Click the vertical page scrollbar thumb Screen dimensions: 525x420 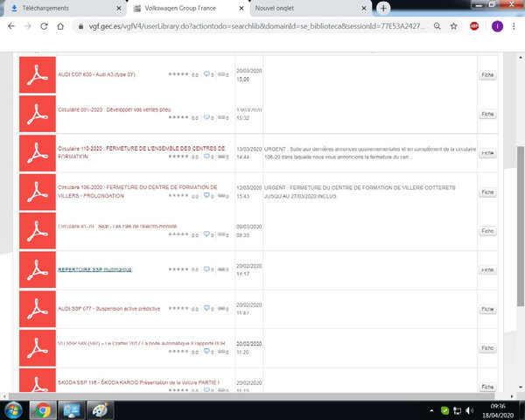coord(521,226)
